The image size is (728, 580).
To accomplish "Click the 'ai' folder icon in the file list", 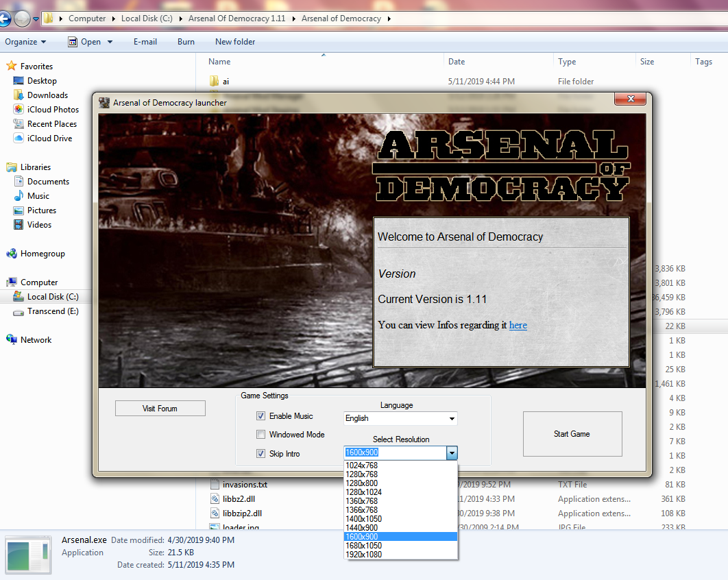I will (214, 82).
